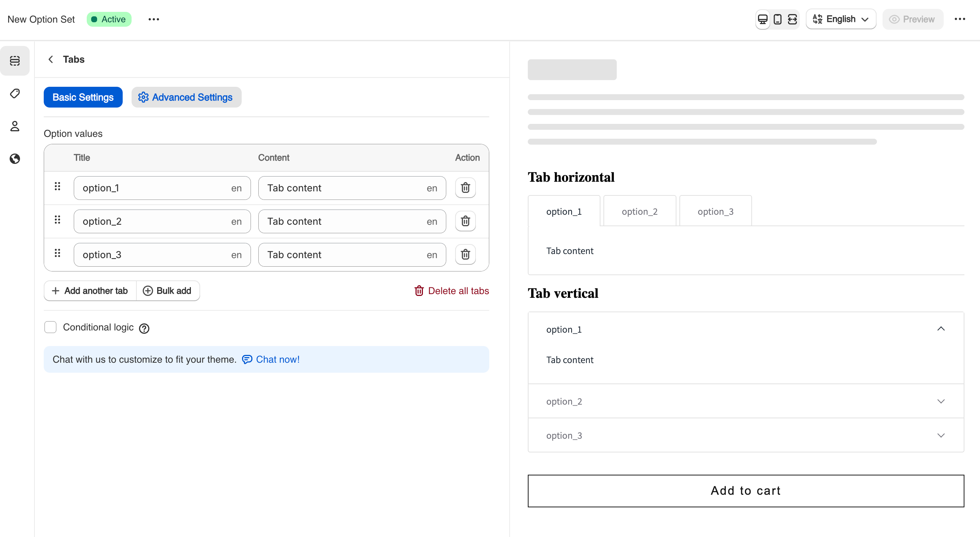Open the English language dropdown
This screenshot has width=980, height=537.
point(840,19)
